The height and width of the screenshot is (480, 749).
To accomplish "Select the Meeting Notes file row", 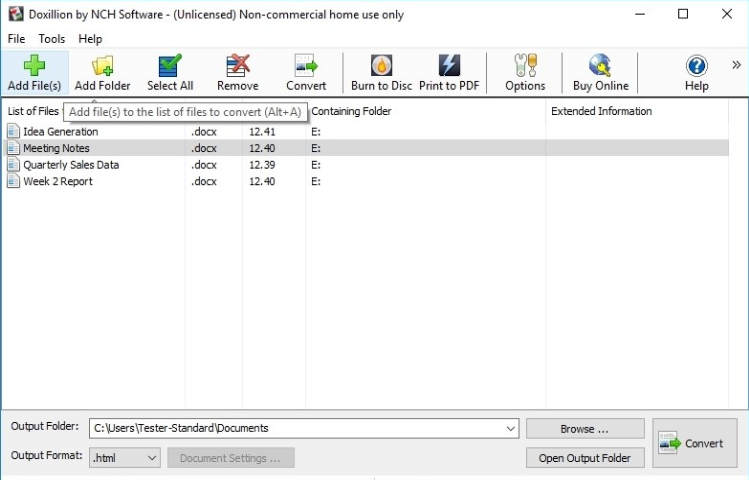I will (x=366, y=148).
